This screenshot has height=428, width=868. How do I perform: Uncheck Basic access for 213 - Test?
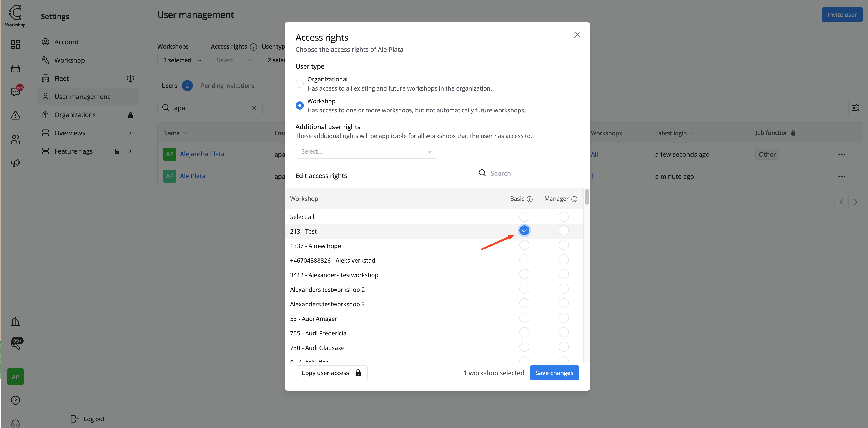tap(524, 231)
